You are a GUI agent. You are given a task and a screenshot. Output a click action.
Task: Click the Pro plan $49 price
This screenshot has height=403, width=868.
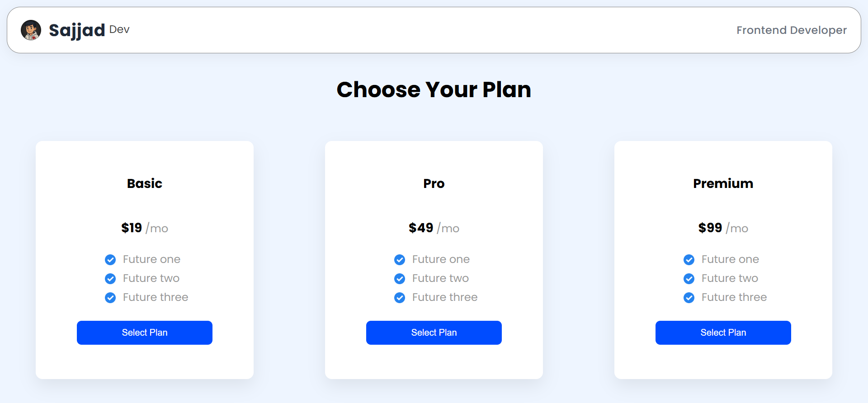click(421, 228)
